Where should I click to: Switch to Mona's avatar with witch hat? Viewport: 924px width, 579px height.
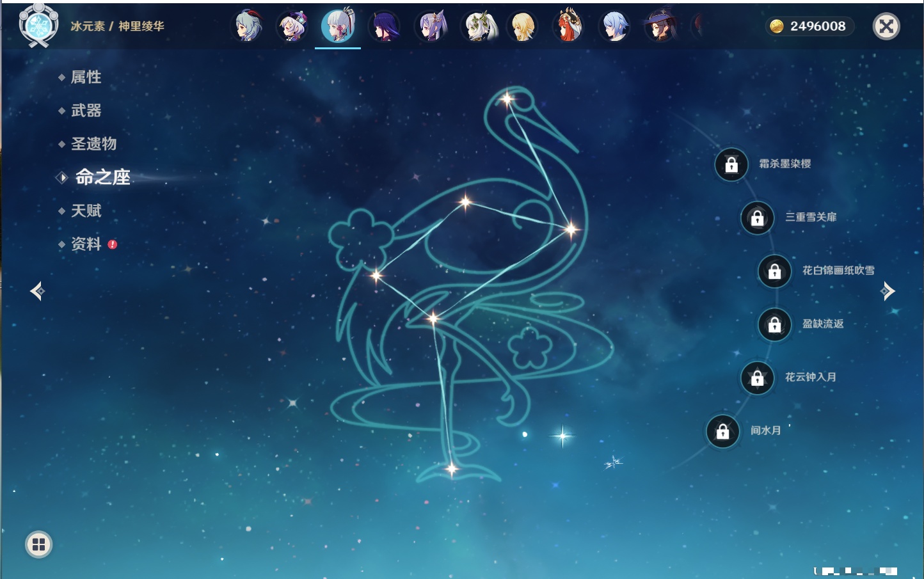click(660, 27)
